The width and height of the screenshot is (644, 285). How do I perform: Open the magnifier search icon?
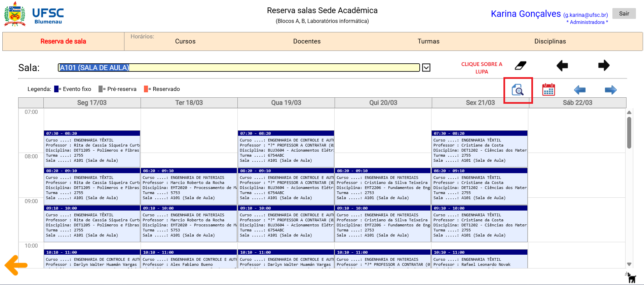coord(518,90)
